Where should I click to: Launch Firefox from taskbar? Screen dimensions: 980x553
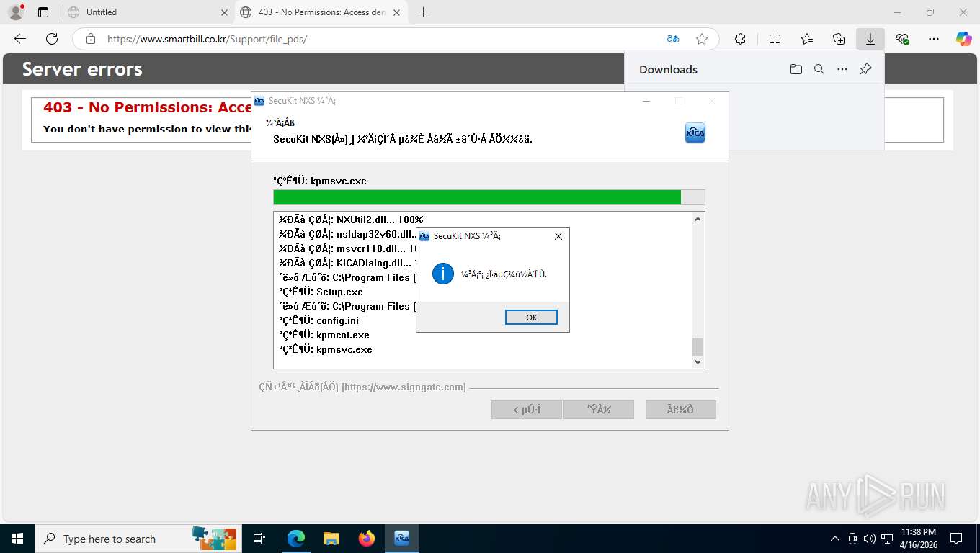click(x=367, y=539)
